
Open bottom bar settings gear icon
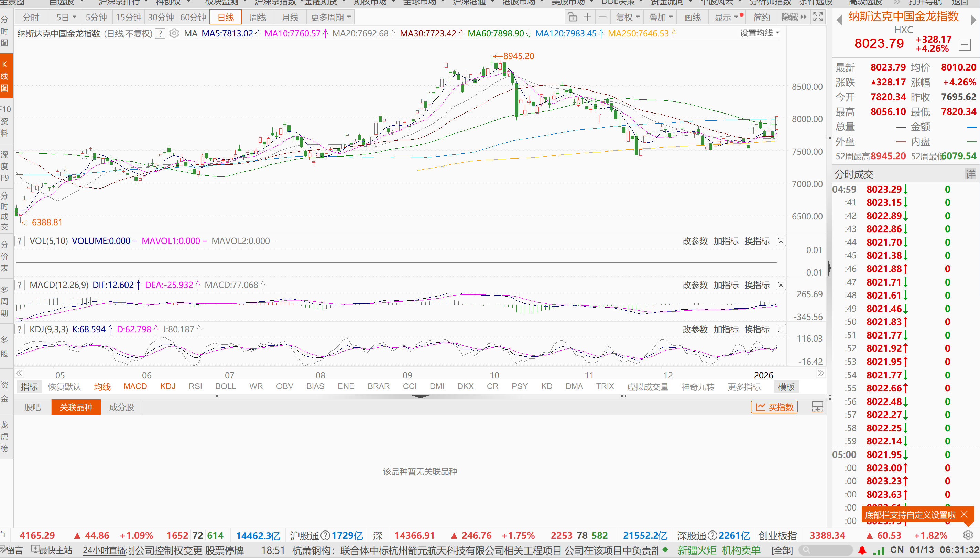968,535
